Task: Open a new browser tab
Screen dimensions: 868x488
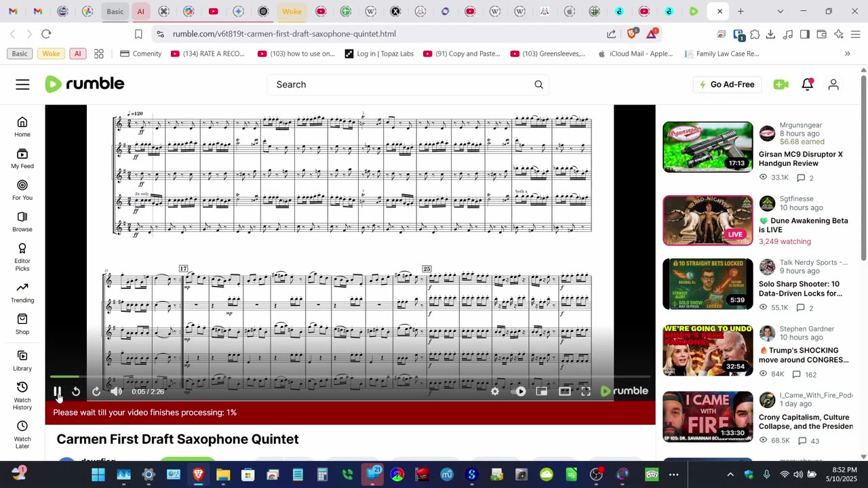Action: (x=741, y=11)
